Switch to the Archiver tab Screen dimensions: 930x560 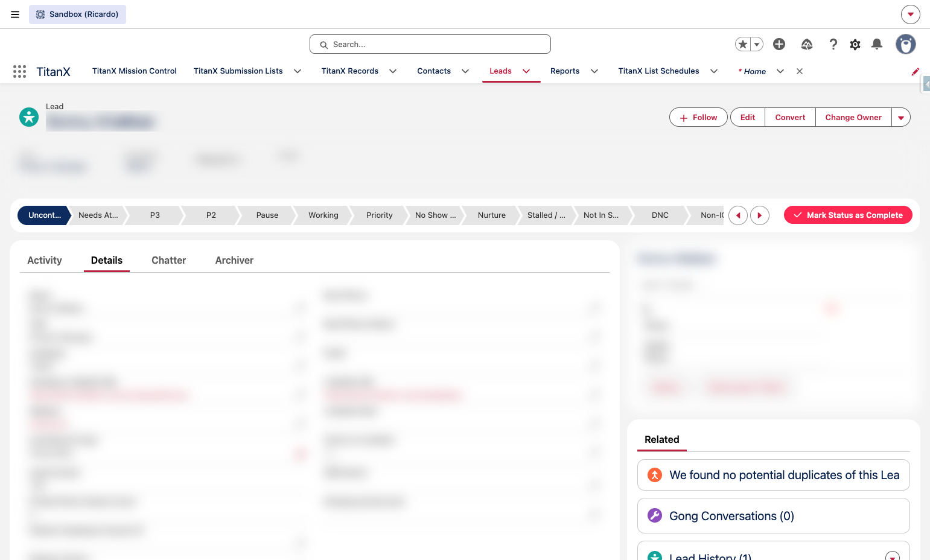234,261
